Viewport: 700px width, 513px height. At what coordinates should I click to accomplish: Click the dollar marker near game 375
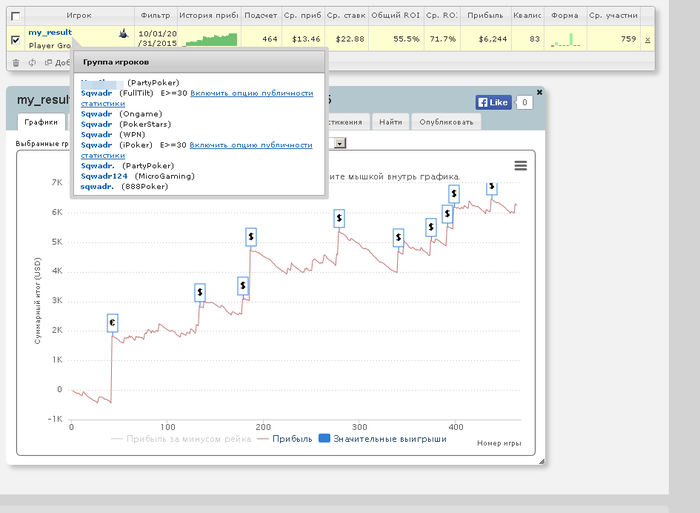(431, 227)
